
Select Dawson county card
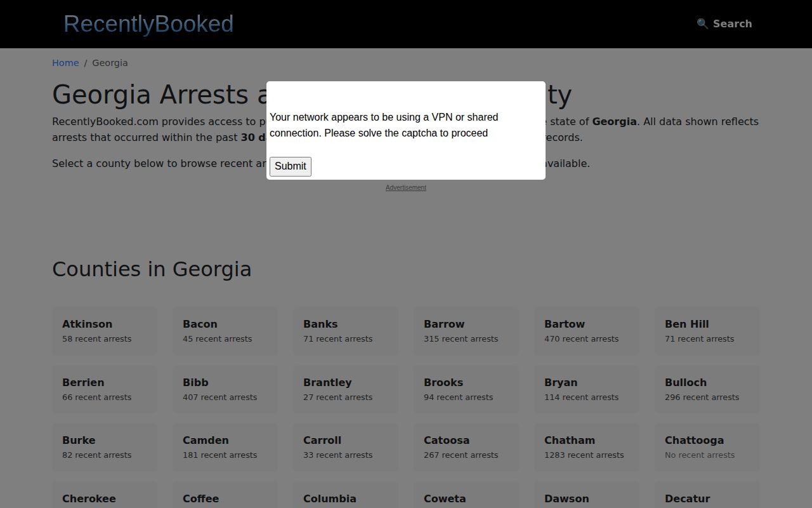[x=587, y=495]
